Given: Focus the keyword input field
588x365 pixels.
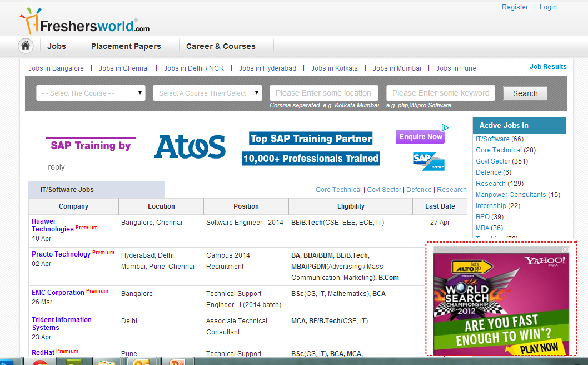Looking at the screenshot, I should 441,93.
